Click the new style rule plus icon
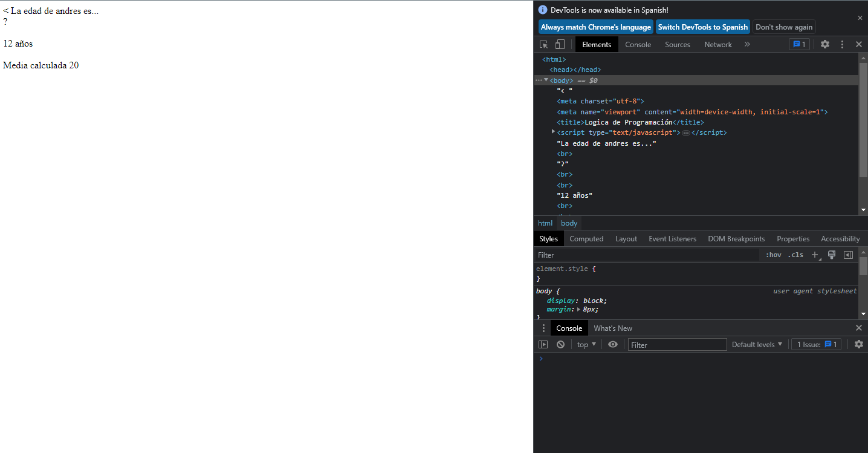Screen dimensions: 868x453 (x=815, y=255)
